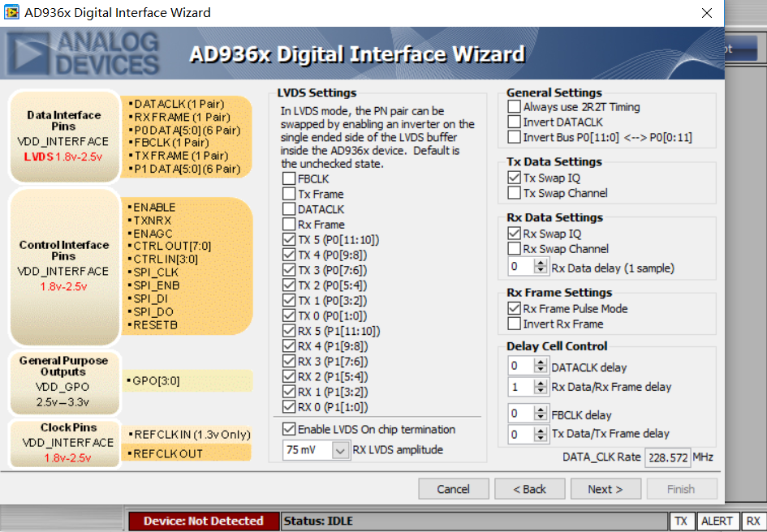767x532 pixels.
Task: Click Rx Data/Rx Frame delay value field
Action: pos(522,387)
